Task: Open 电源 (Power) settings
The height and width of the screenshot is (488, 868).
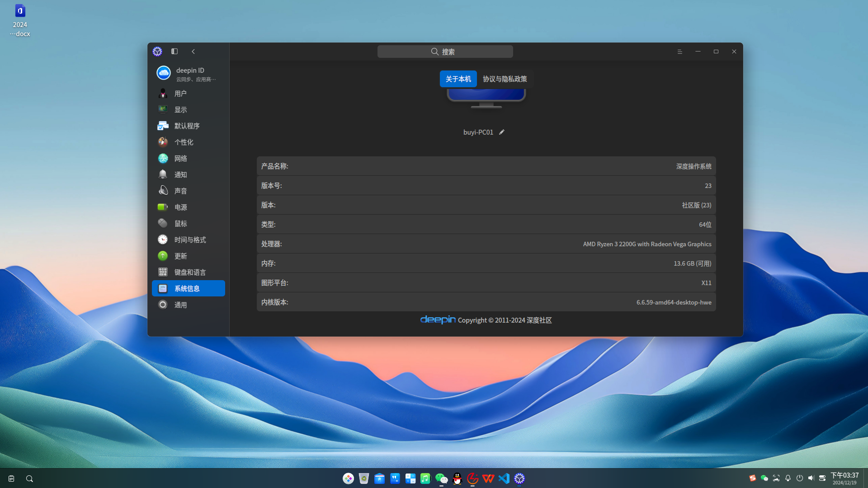Action: [x=189, y=207]
